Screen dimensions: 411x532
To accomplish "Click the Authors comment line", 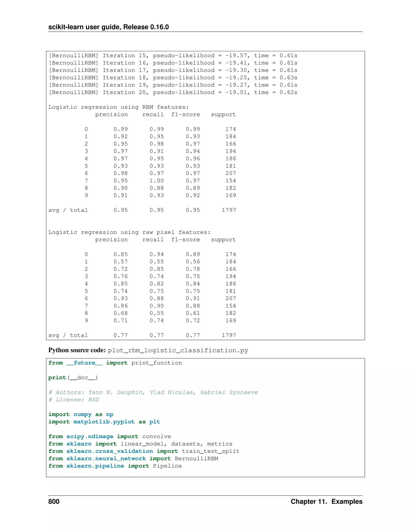I will coord(153,392).
